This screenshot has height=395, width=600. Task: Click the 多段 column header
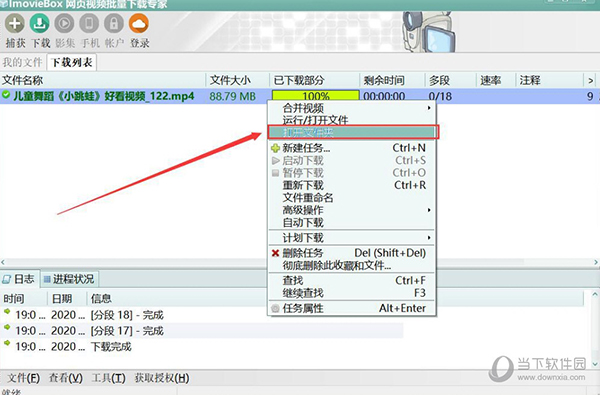click(x=450, y=80)
